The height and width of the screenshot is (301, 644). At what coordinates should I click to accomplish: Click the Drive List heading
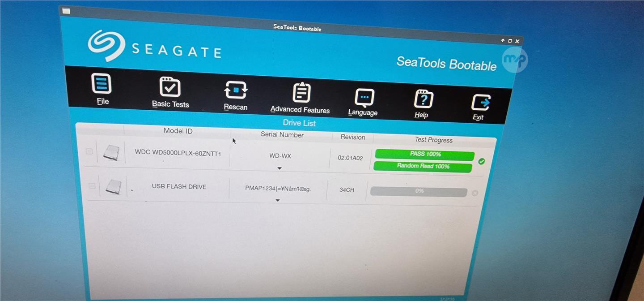pyautogui.click(x=299, y=123)
